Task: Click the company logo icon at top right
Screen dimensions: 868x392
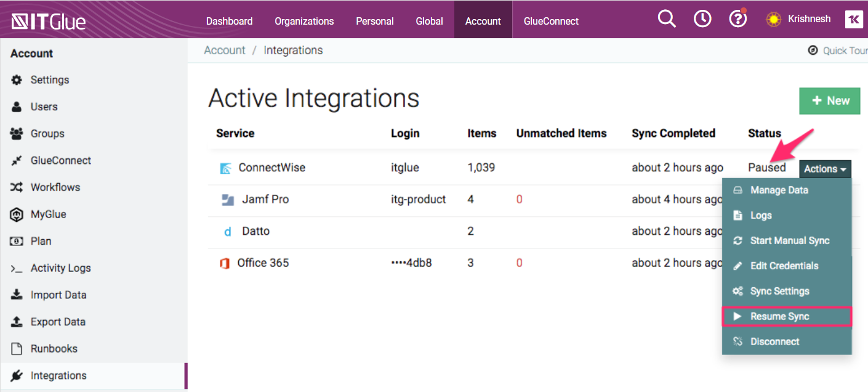Action: click(854, 19)
